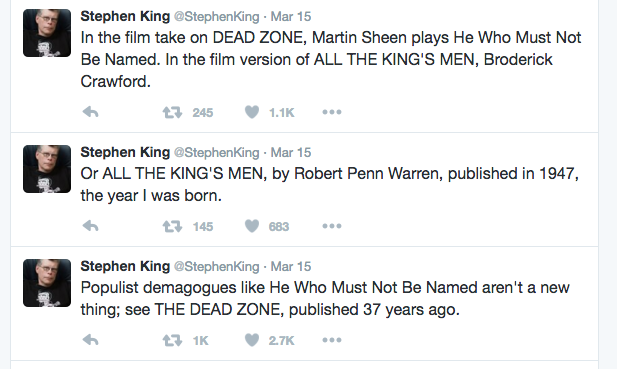Open Stephen King profile from first tweet

coord(125,16)
